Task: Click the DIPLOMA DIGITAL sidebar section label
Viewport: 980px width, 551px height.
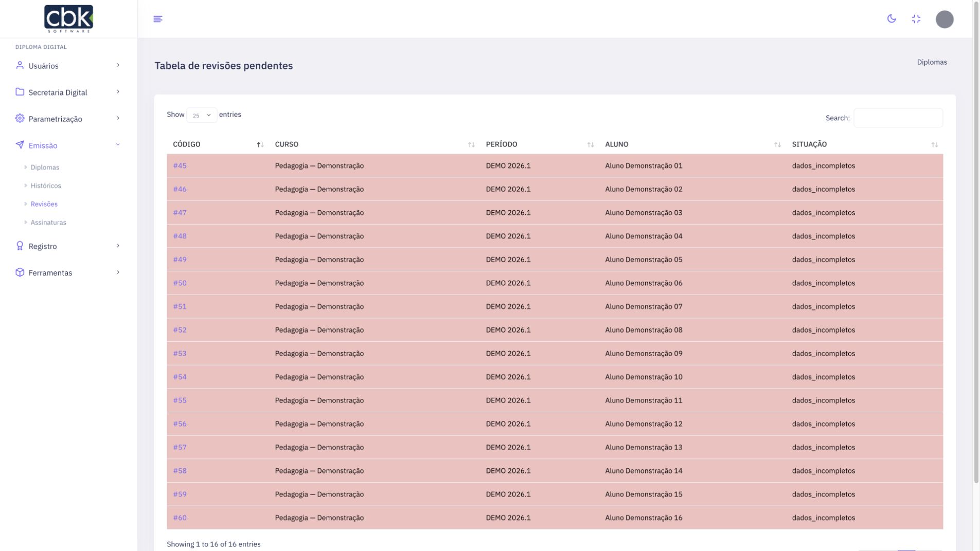Action: tap(41, 47)
